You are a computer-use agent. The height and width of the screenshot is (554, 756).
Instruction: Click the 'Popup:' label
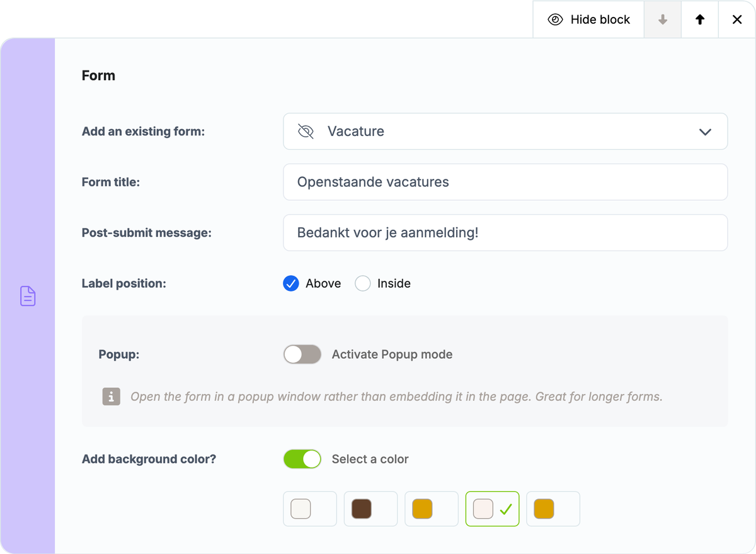point(119,354)
